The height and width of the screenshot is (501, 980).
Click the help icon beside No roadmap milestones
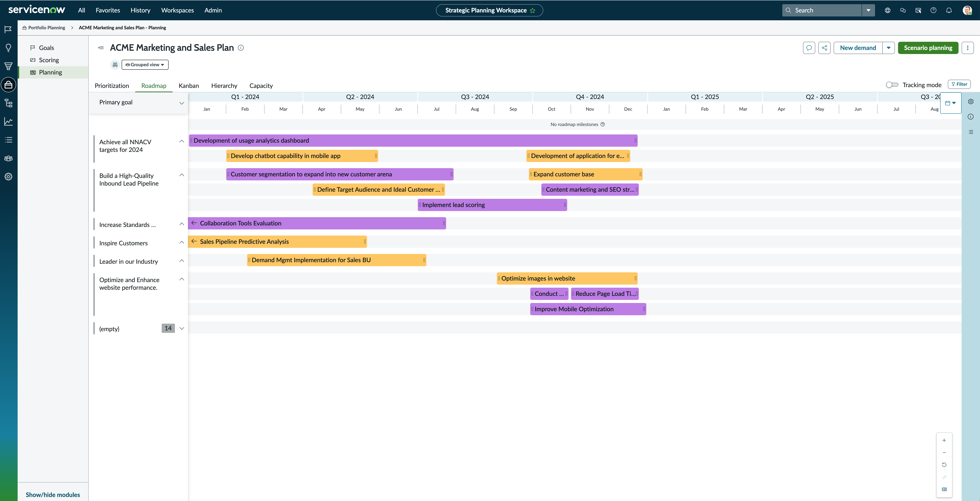(x=603, y=124)
